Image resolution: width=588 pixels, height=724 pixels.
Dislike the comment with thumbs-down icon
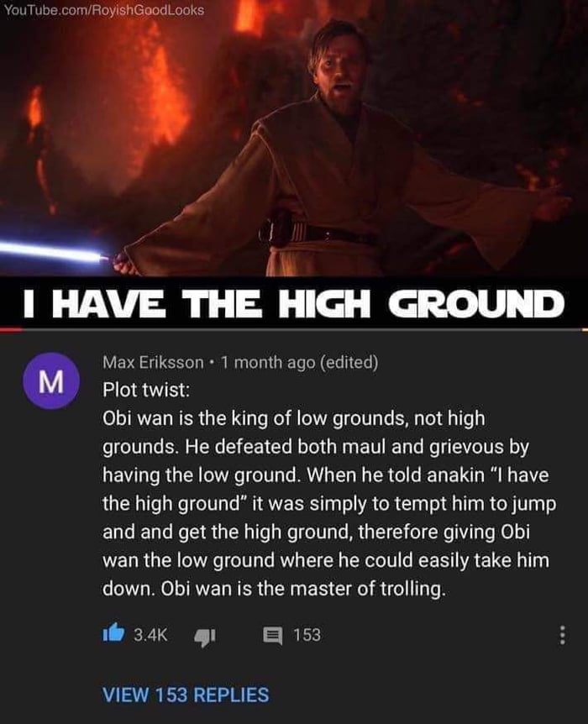point(204,637)
